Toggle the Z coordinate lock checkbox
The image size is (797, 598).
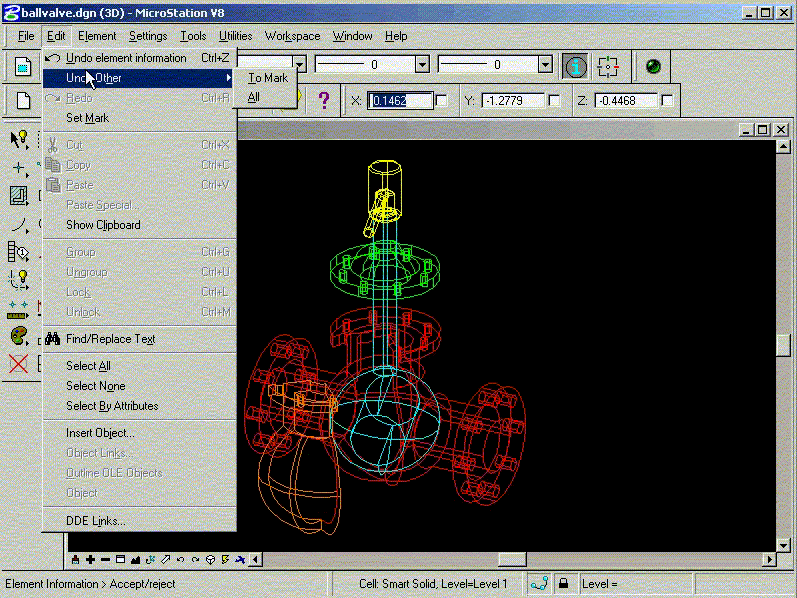coord(667,101)
